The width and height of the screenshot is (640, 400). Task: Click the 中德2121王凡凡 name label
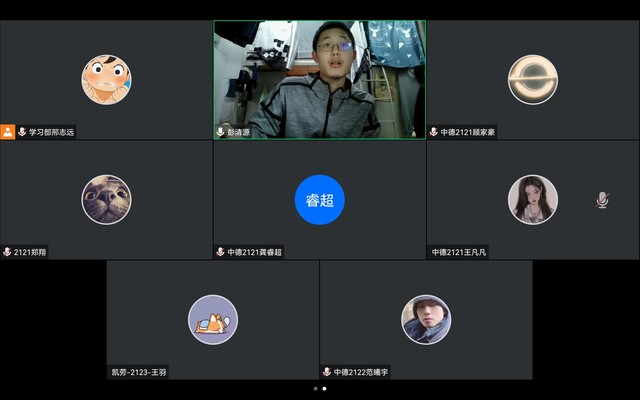pyautogui.click(x=459, y=252)
